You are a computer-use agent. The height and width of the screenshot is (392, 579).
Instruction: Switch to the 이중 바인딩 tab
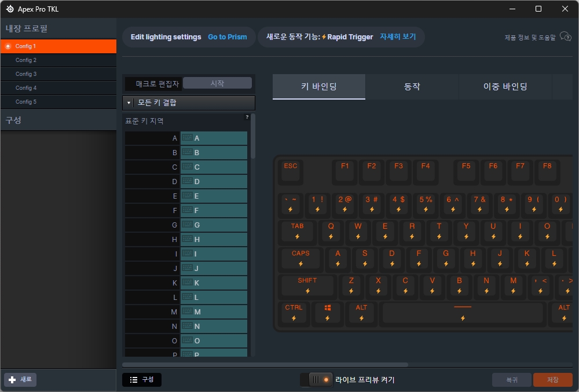click(505, 86)
